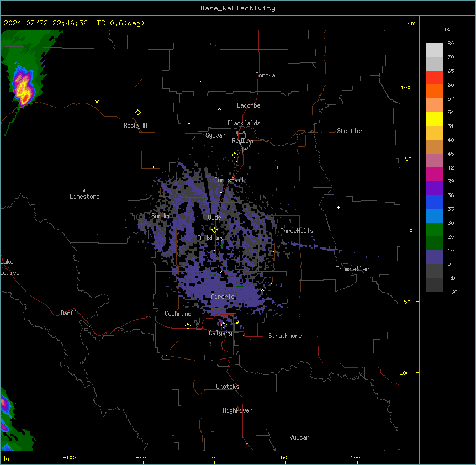
Task: Click the white asterisk above Limestone label
Action: click(84, 191)
